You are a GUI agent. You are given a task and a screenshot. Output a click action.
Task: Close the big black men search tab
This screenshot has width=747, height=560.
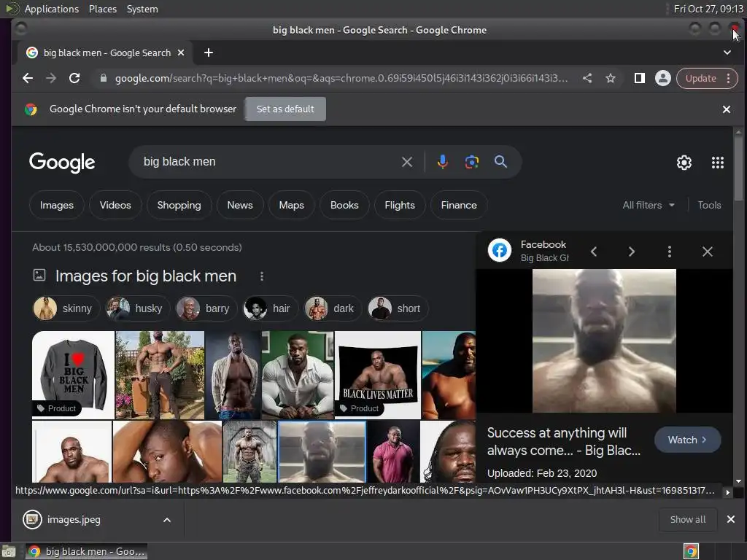(181, 52)
